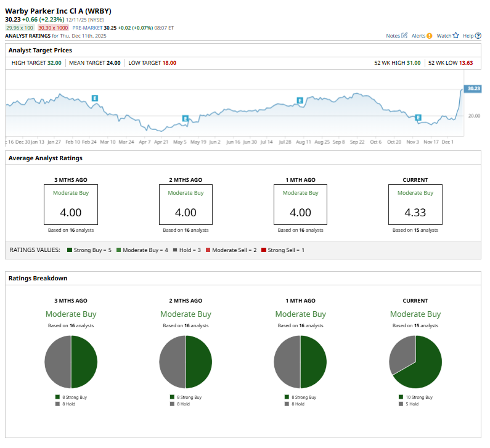Click the February earnings E marker on chart
Screen dimensions: 490x448
click(95, 98)
